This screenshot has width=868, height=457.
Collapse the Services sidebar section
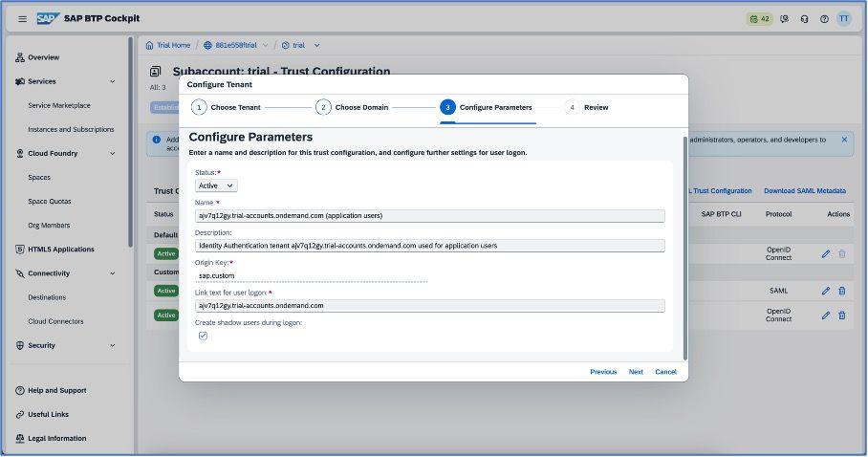click(113, 81)
